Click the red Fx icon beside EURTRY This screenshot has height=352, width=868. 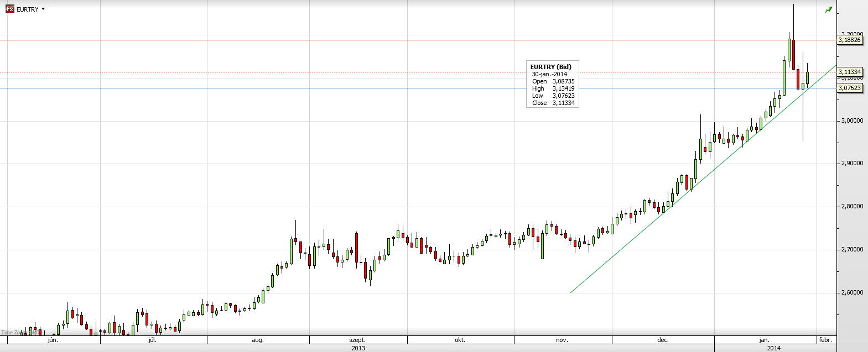9,9
